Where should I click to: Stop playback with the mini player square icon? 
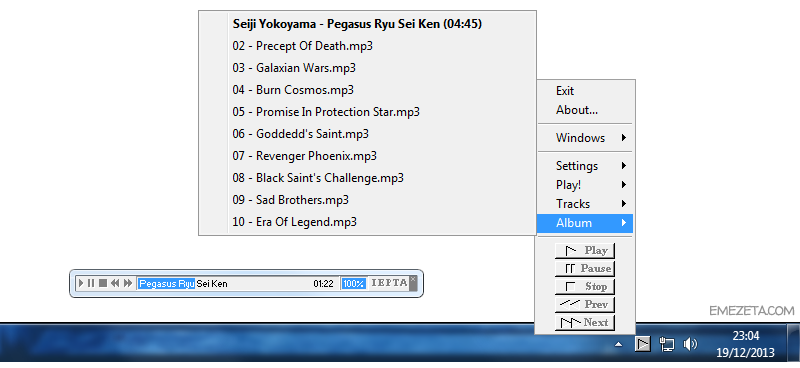point(103,283)
